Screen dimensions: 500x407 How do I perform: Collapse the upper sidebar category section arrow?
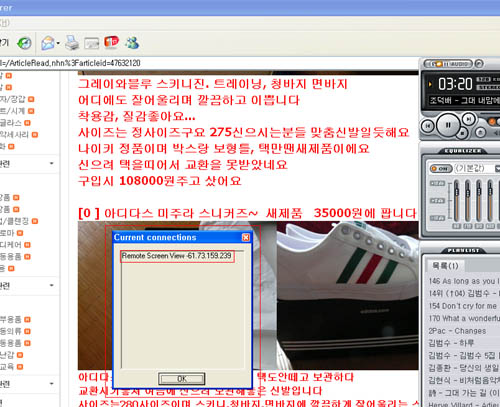point(52,163)
